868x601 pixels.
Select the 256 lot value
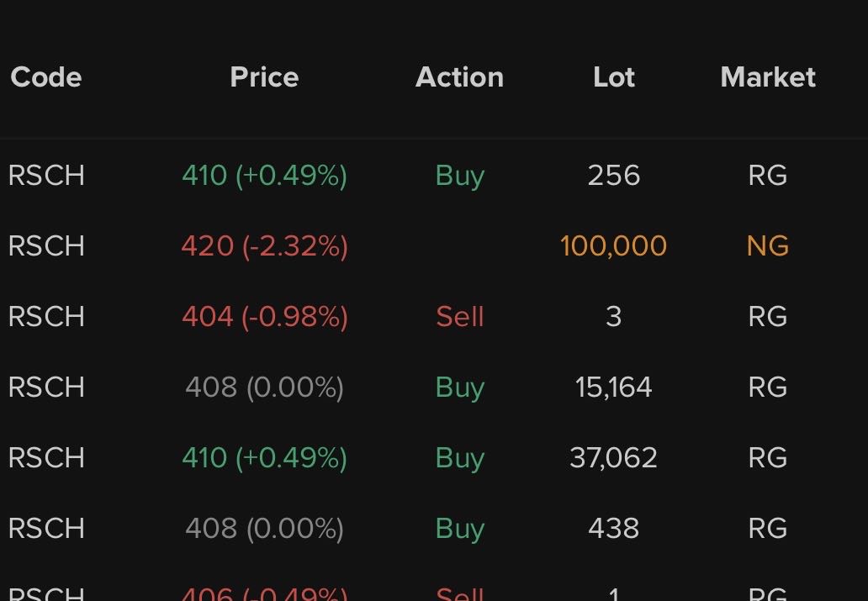pyautogui.click(x=614, y=176)
